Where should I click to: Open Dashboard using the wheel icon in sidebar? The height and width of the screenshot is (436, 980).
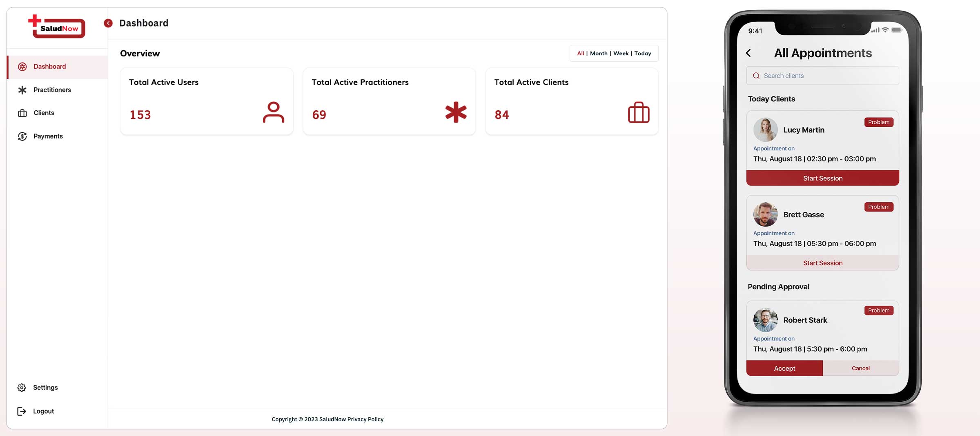[x=22, y=67]
